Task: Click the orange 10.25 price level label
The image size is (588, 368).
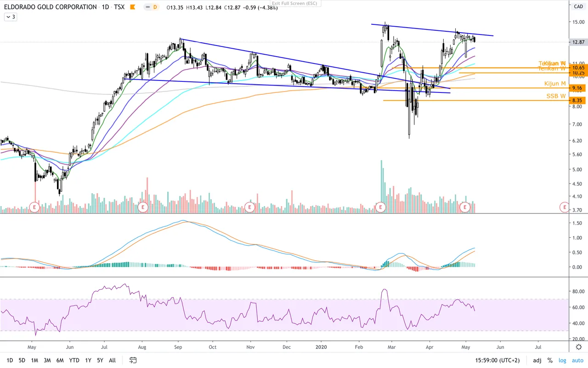Action: [578, 73]
